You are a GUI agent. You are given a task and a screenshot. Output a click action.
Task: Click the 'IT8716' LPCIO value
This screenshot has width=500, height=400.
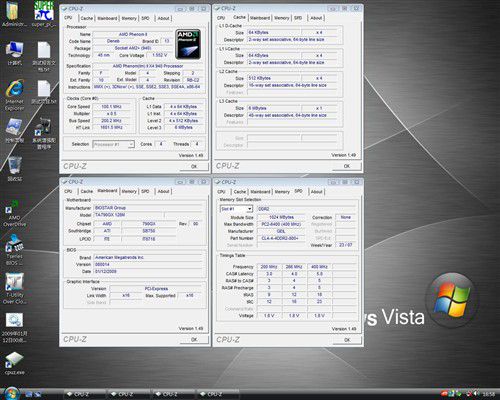[x=149, y=239]
